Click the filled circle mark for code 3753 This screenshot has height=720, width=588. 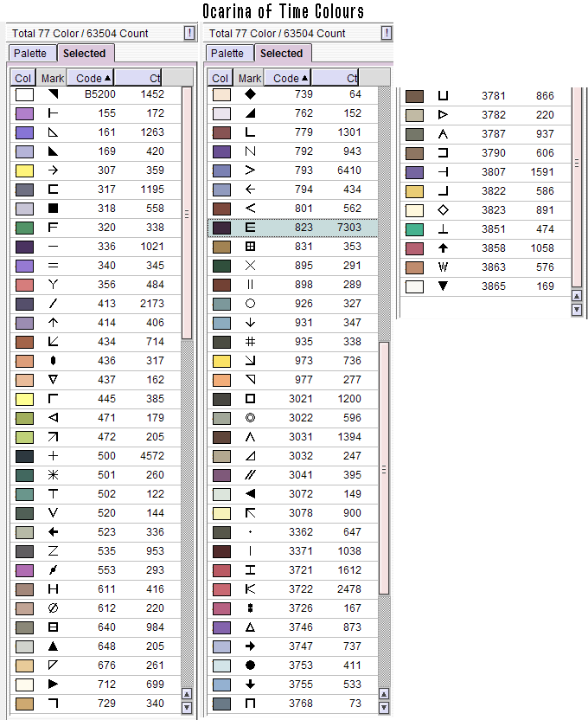coord(251,665)
